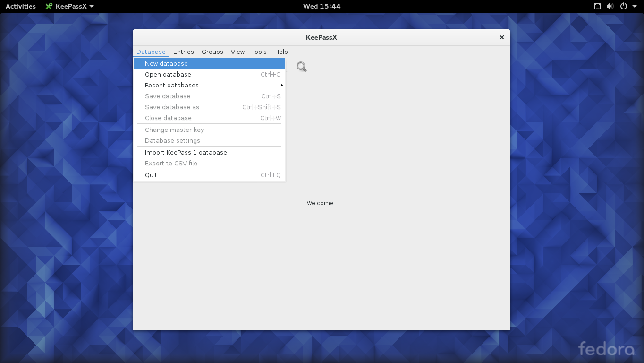Collapse the Database menu in the menu bar
Image resolution: width=644 pixels, height=363 pixels.
(x=151, y=52)
